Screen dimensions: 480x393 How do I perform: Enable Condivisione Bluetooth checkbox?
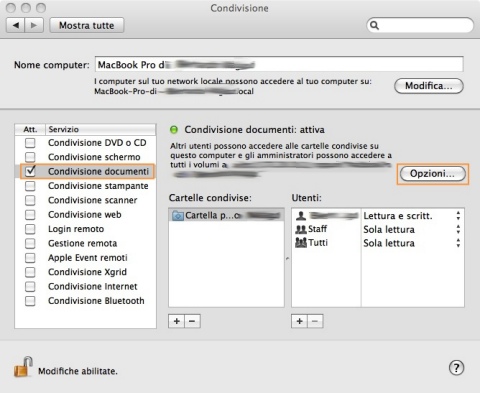click(x=30, y=301)
